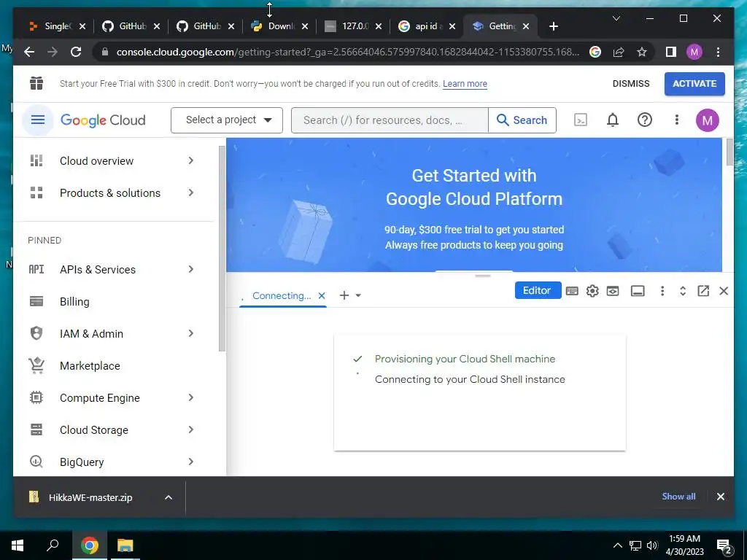This screenshot has height=560, width=747.
Task: Click the Search button
Action: coord(522,120)
